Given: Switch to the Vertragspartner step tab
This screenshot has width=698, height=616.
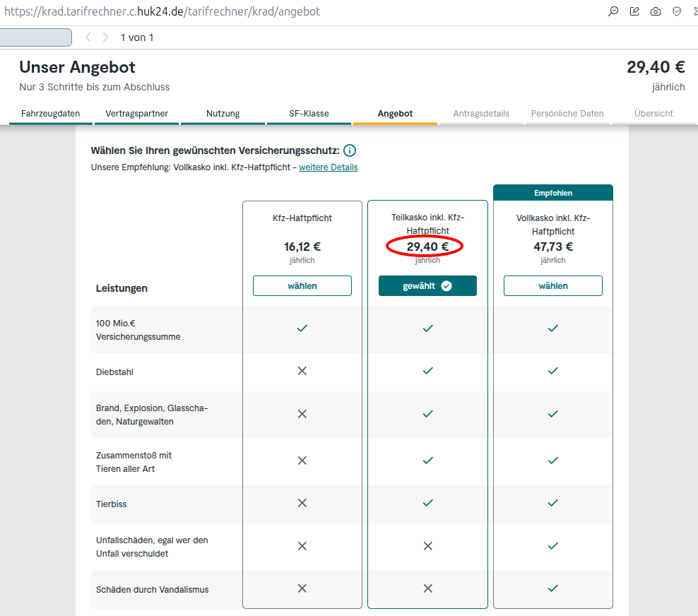Looking at the screenshot, I should click(x=136, y=114).
